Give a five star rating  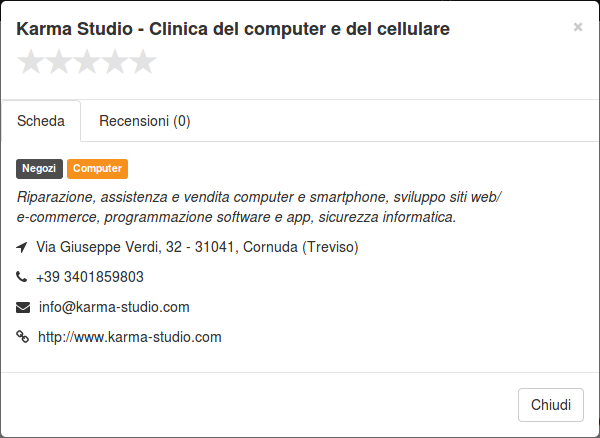143,62
